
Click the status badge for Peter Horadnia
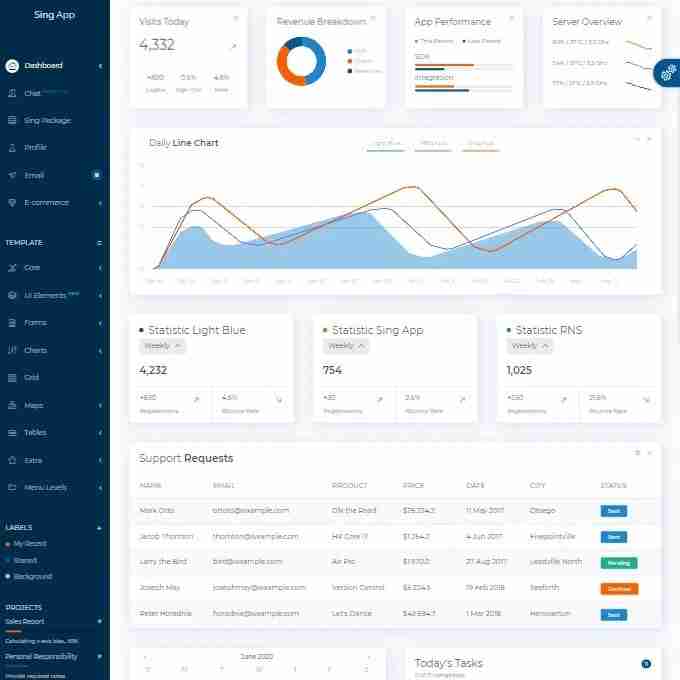pyautogui.click(x=614, y=615)
